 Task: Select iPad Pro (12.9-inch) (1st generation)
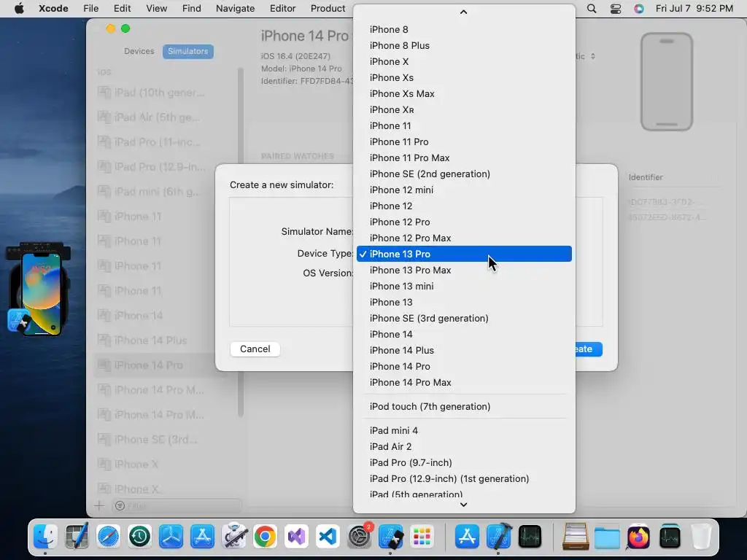point(464,478)
